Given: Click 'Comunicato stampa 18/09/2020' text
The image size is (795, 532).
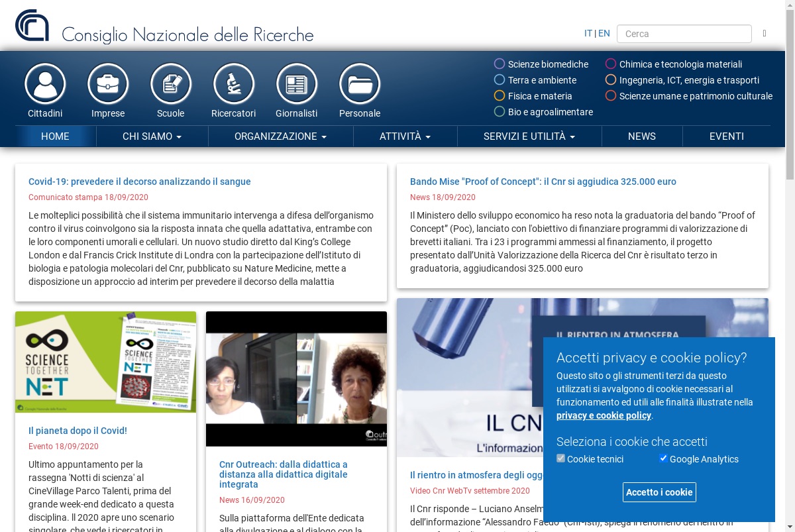Looking at the screenshot, I should tap(88, 197).
